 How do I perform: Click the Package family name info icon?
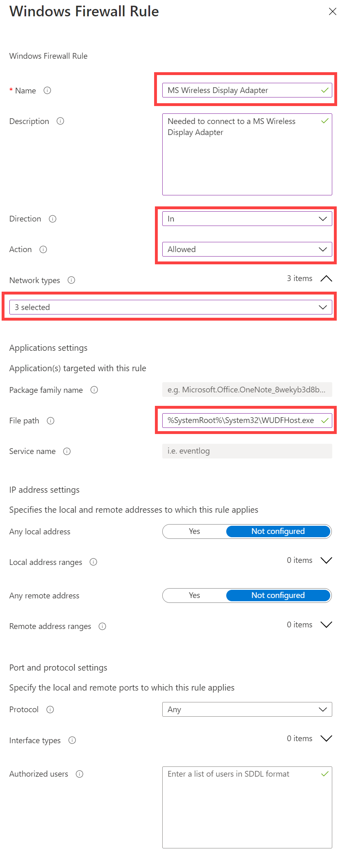click(94, 390)
